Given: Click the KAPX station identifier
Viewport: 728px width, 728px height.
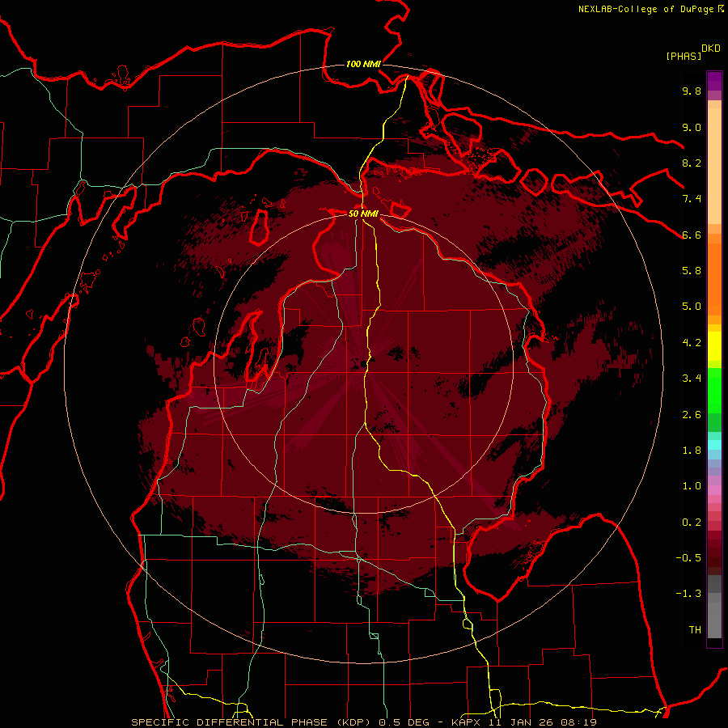Looking at the screenshot, I should [x=467, y=722].
